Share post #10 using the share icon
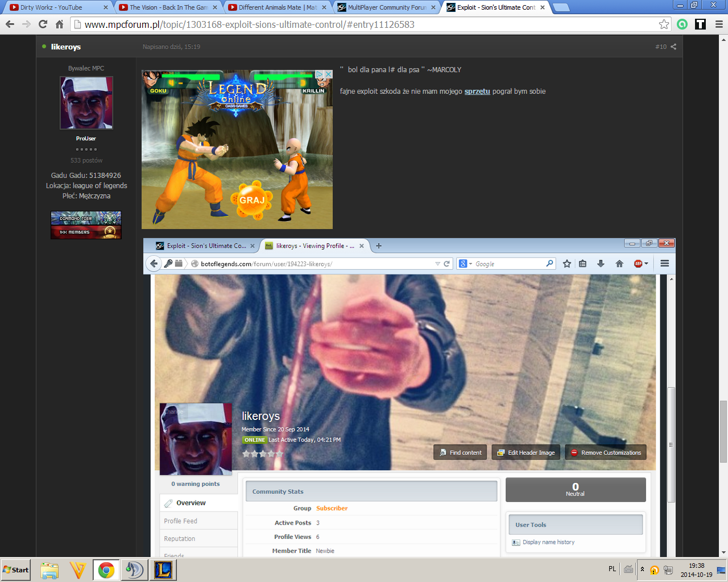The height and width of the screenshot is (582, 728). tap(673, 47)
